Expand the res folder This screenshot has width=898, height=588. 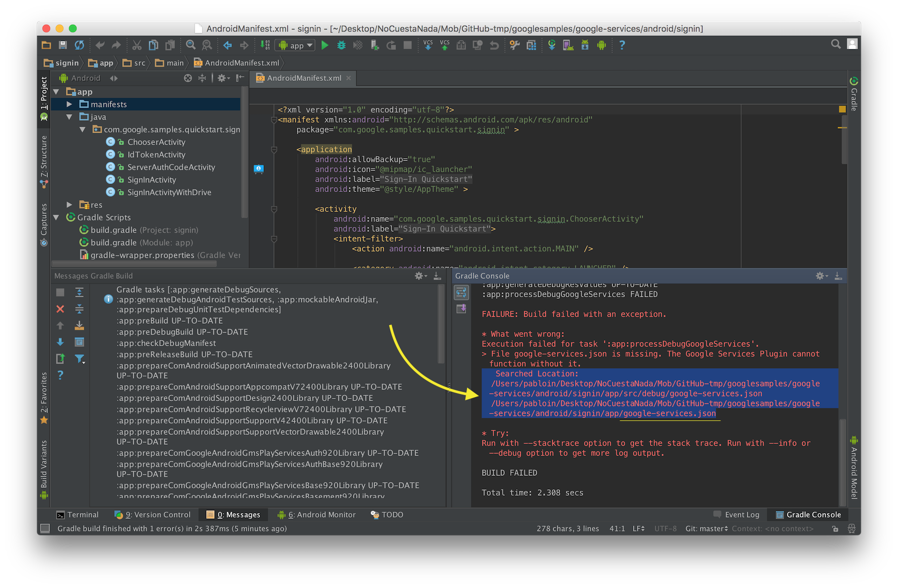(x=69, y=205)
